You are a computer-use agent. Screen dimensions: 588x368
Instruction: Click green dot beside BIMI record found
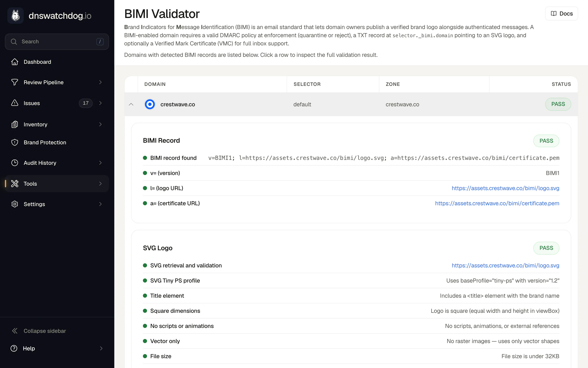(145, 158)
